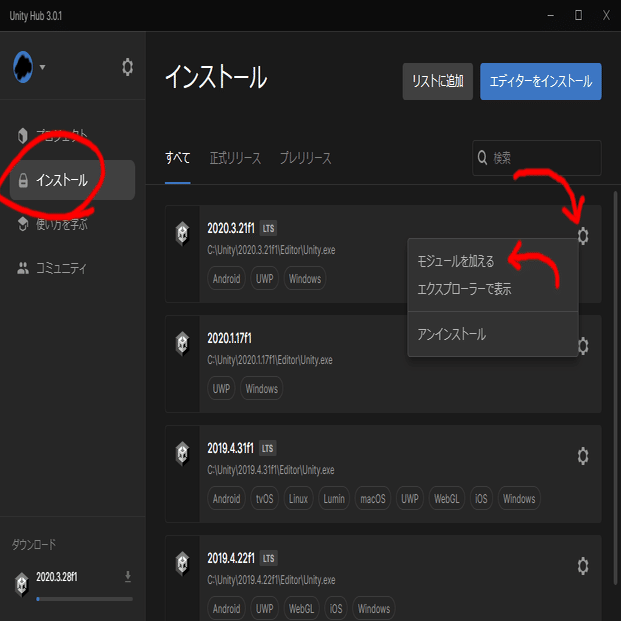Click the LTS badge of 2019.4.31f1
The height and width of the screenshot is (621, 621).
coord(268,448)
